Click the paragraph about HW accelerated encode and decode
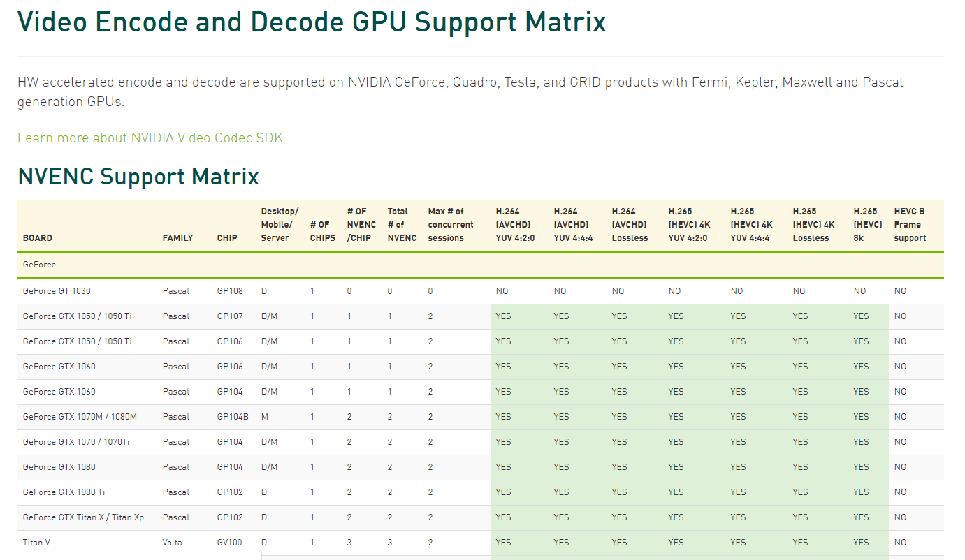Screen dimensions: 965x560 click(460, 91)
